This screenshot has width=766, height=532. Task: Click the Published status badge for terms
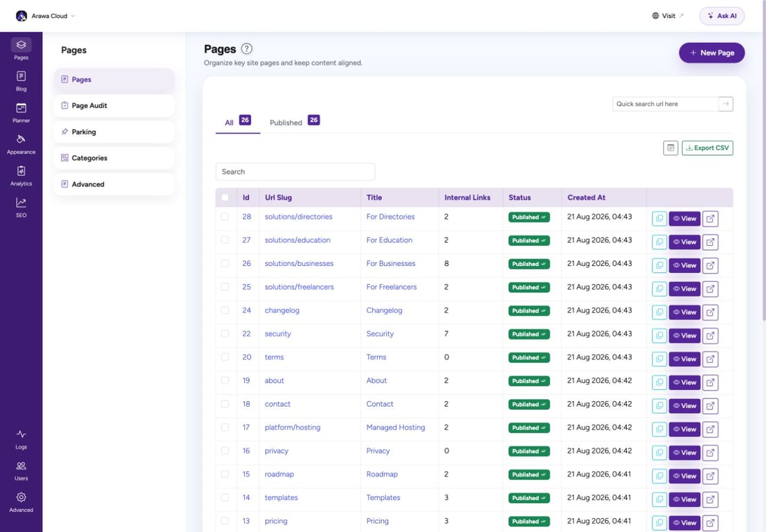point(529,357)
